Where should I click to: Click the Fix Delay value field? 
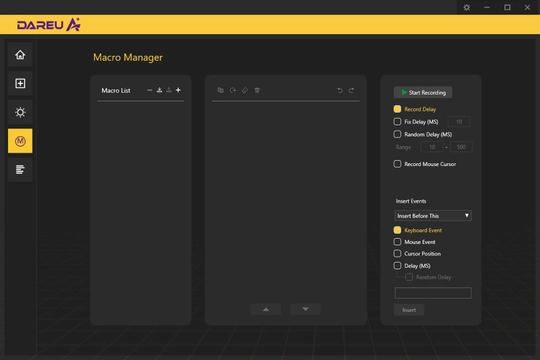(459, 122)
